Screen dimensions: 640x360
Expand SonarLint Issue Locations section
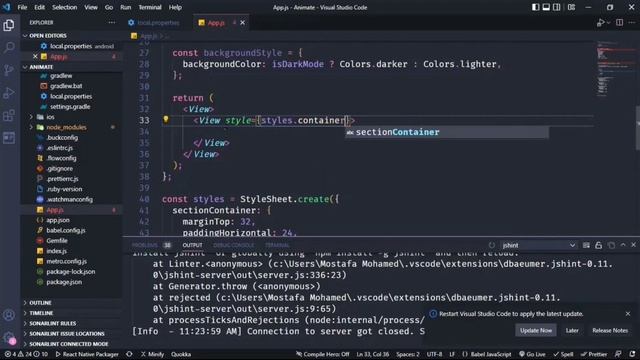(x=67, y=334)
